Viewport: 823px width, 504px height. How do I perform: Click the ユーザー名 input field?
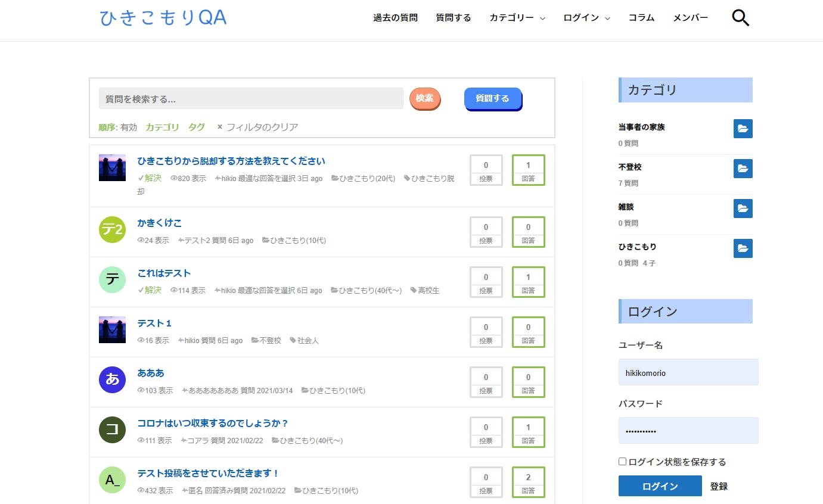pyautogui.click(x=688, y=372)
